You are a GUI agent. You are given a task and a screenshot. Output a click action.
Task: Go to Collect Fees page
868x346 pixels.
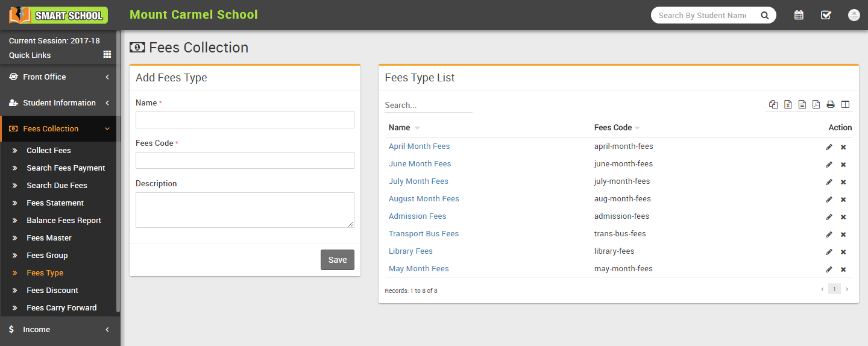click(48, 151)
